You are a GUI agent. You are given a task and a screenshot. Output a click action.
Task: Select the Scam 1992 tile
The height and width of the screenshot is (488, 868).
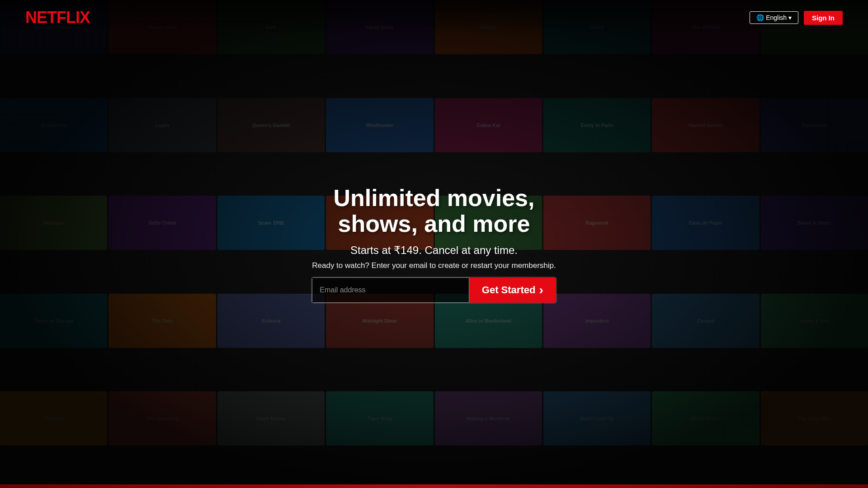pyautogui.click(x=271, y=223)
